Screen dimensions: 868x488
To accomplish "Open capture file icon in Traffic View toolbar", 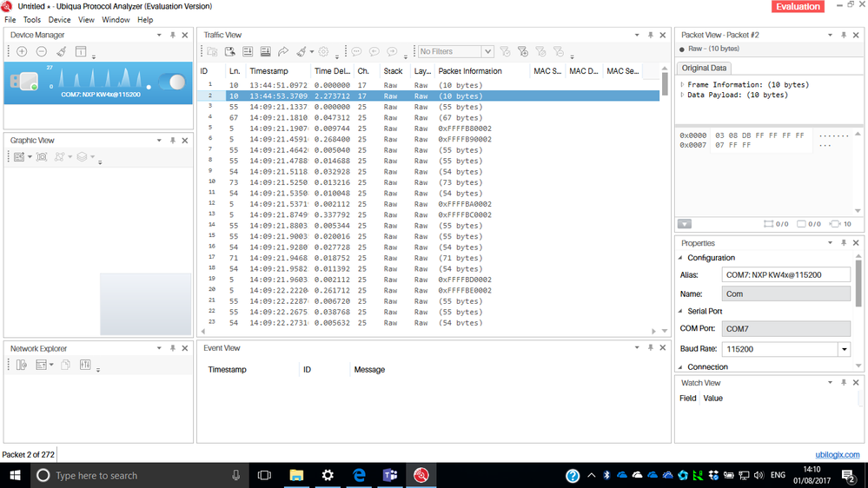I will click(212, 51).
